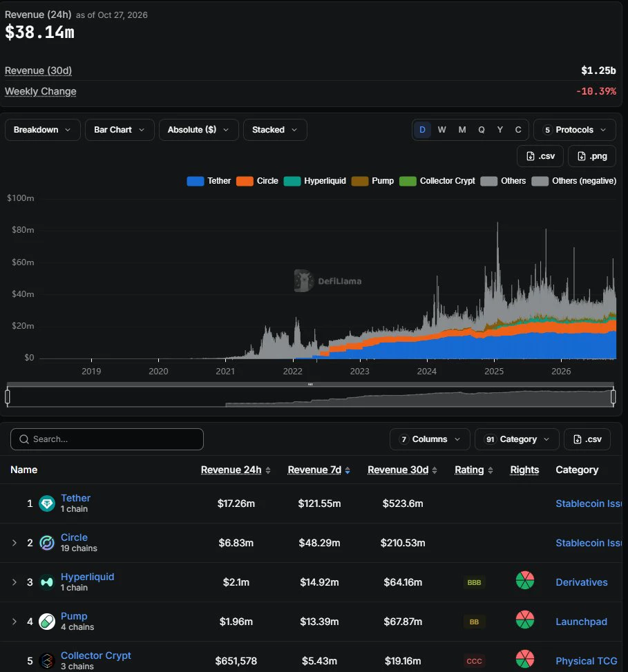Toggle Collector Crypt series in chart legend
Screen dimensions: 628x672
coord(437,181)
